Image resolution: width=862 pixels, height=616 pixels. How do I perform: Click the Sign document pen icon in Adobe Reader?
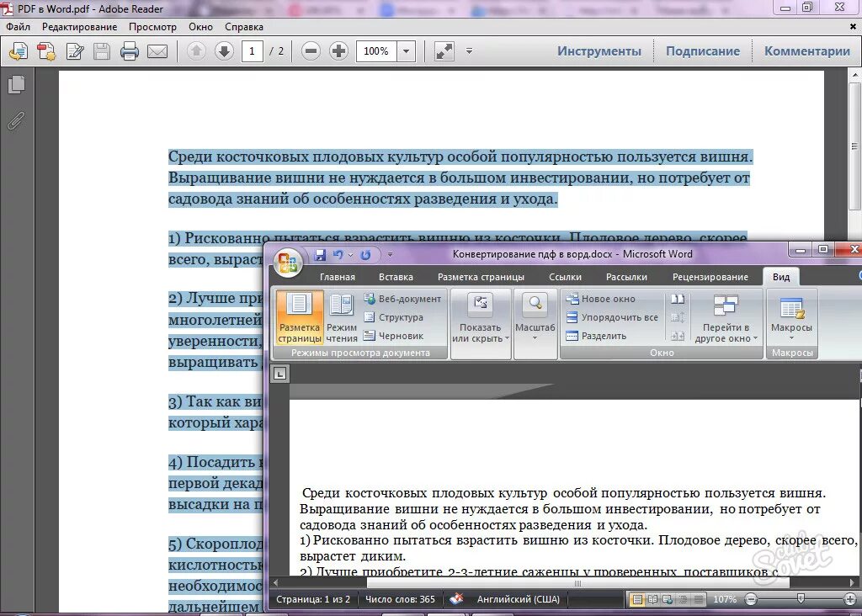[74, 51]
